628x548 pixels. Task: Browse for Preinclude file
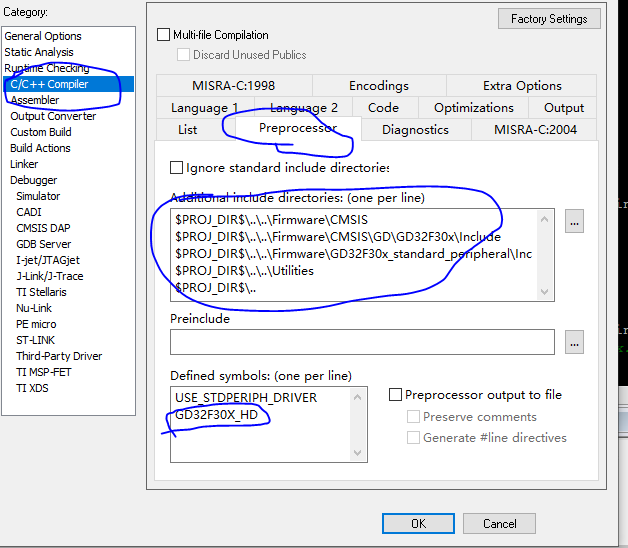tap(574, 342)
